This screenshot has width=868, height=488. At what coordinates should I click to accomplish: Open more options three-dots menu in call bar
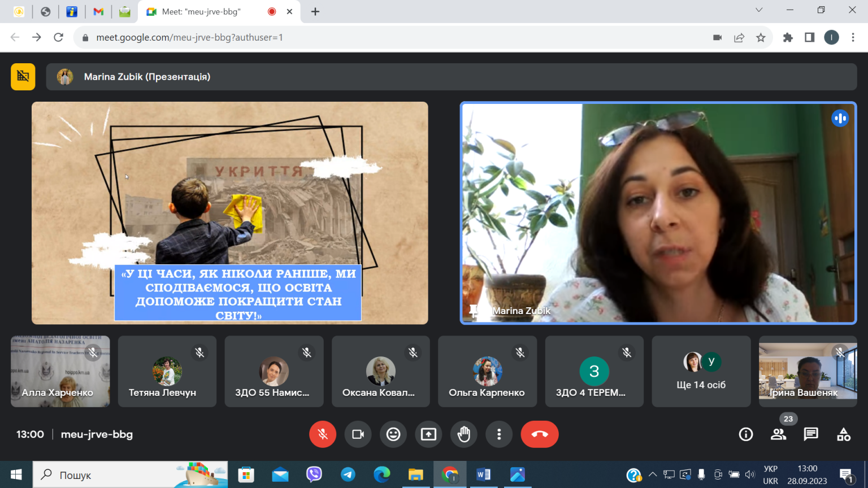499,434
